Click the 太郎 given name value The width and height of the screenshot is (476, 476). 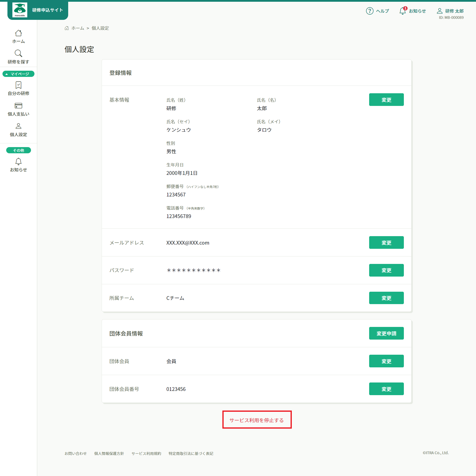tap(262, 108)
